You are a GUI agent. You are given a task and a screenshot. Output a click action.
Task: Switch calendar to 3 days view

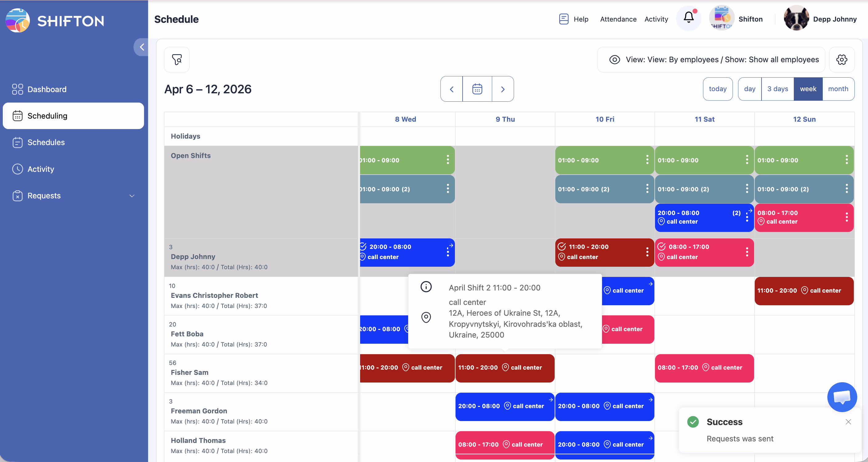(778, 89)
